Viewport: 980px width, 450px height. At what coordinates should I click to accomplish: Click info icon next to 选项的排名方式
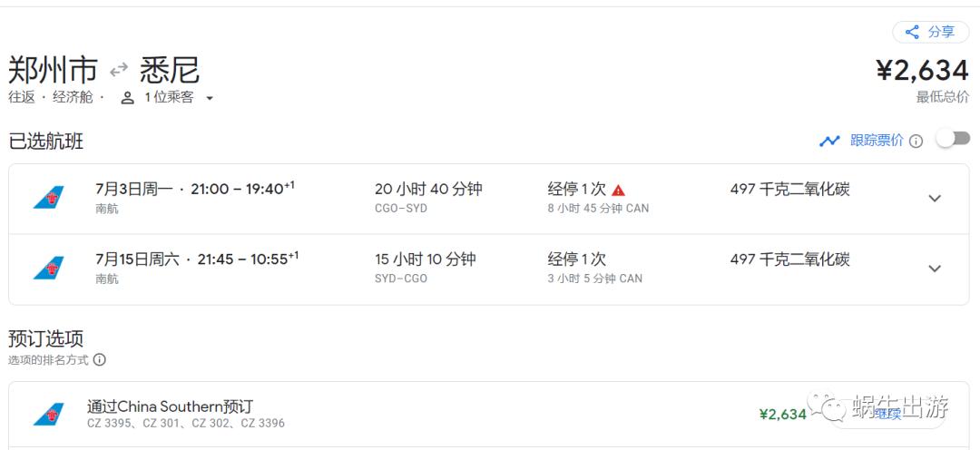(x=99, y=360)
